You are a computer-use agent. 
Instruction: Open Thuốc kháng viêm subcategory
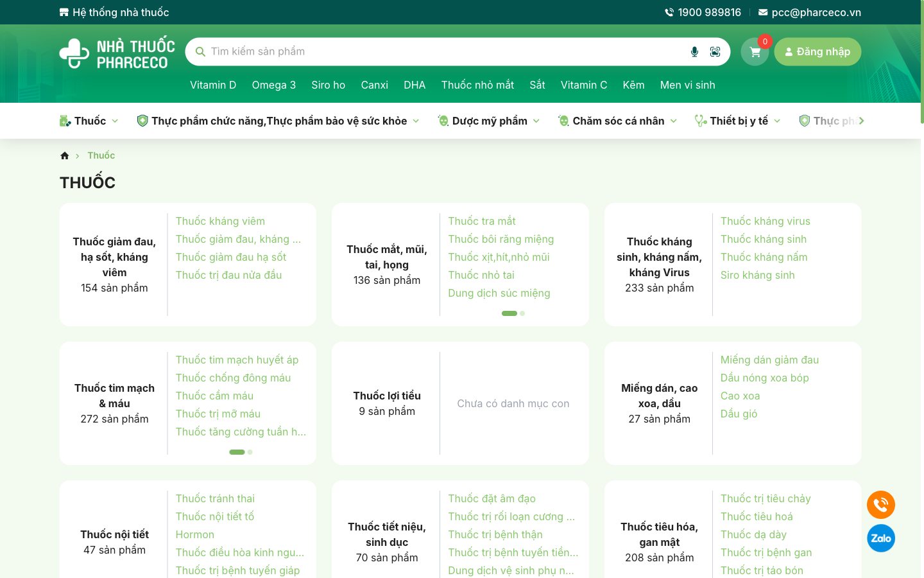220,221
